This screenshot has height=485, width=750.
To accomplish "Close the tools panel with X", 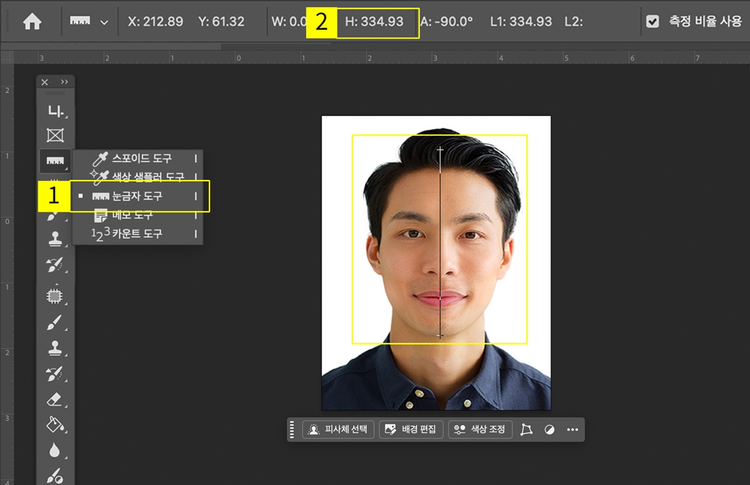I will point(45,82).
